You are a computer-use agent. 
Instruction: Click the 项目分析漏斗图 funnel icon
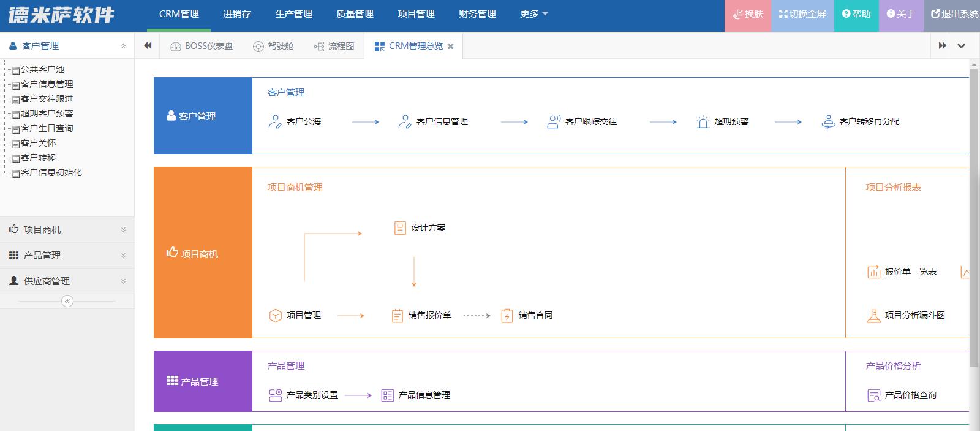click(873, 315)
